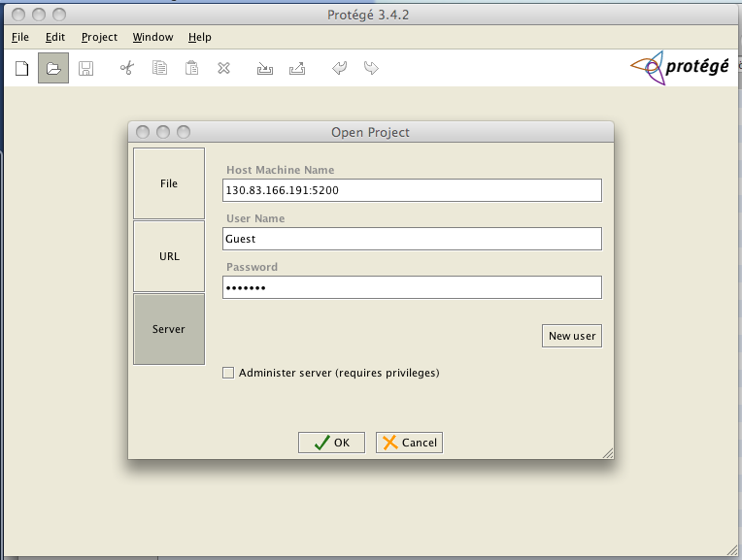The width and height of the screenshot is (742, 560).
Task: Click the Redo arrow icon
Action: point(371,68)
